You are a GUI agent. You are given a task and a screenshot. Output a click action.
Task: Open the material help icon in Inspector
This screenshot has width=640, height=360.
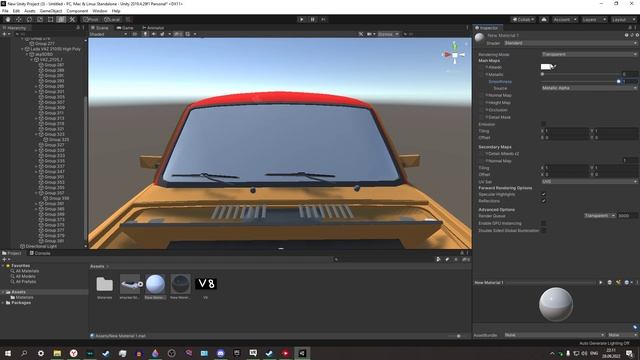click(627, 35)
